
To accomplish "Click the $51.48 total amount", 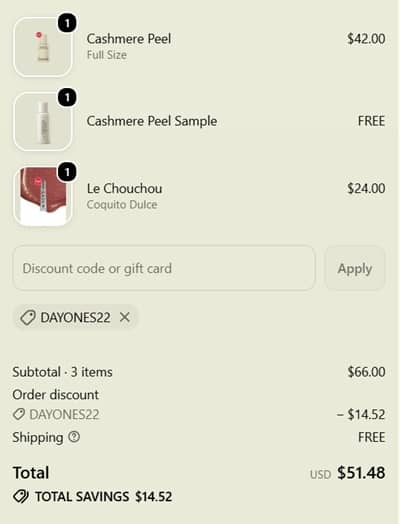I will coord(361,473).
